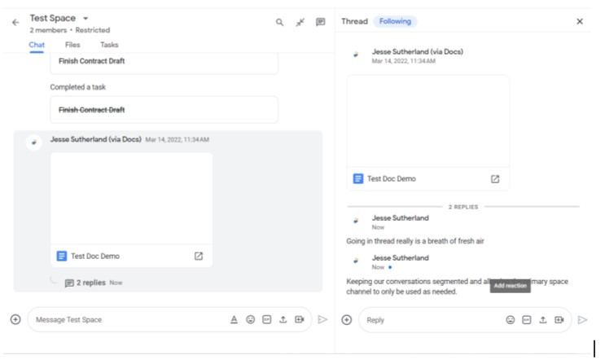The height and width of the screenshot is (364, 605).
Task: Switch to the Tasks tab
Action: 109,45
